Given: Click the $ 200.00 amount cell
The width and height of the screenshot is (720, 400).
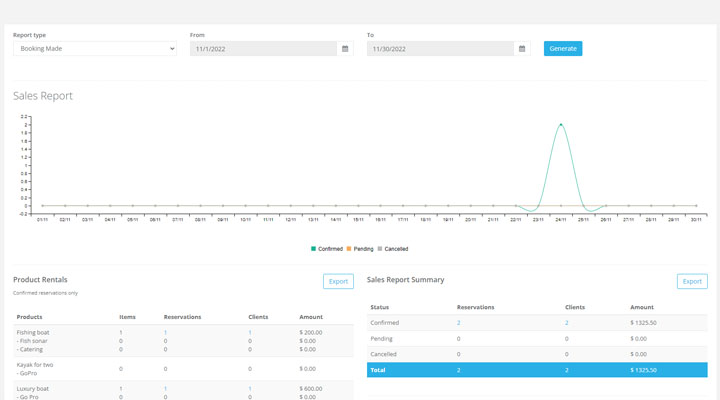Looking at the screenshot, I should (x=311, y=332).
